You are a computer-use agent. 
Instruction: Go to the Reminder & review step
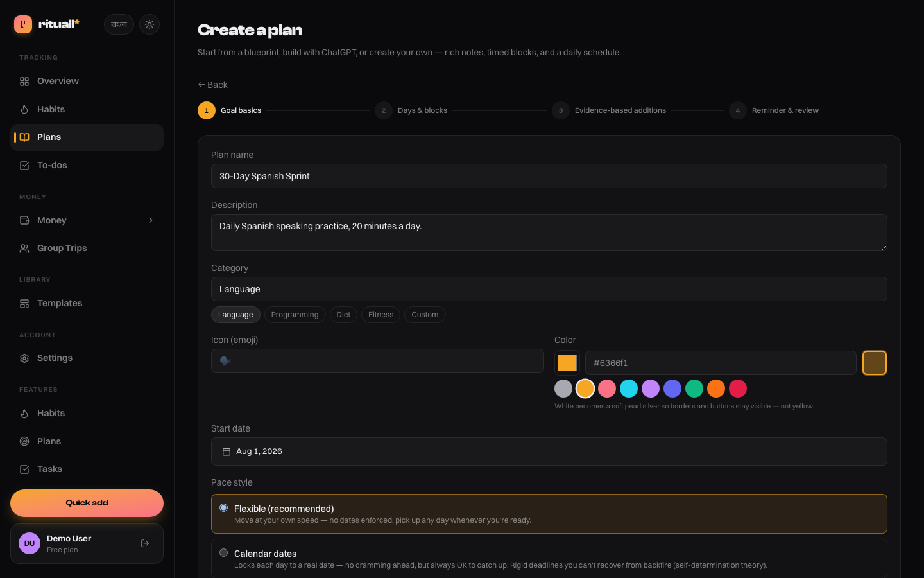(774, 110)
